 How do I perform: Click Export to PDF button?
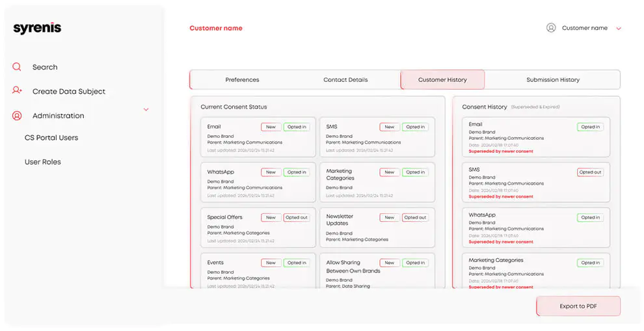(x=578, y=306)
